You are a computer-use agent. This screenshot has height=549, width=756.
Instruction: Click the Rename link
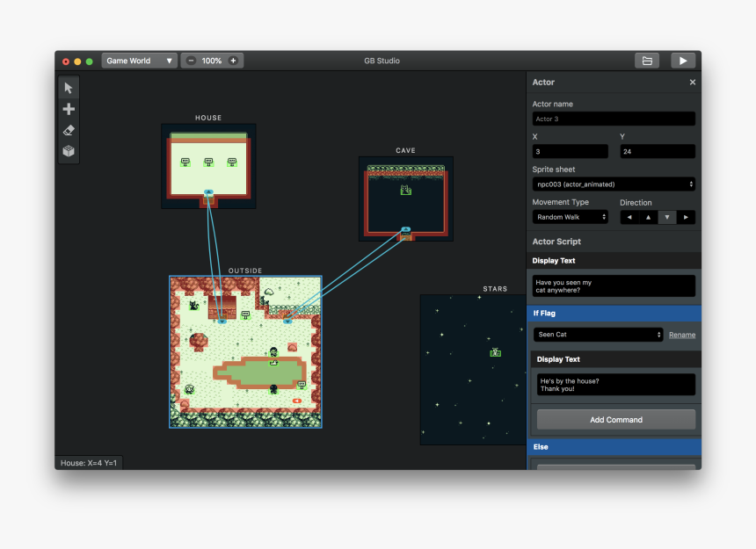coord(682,335)
